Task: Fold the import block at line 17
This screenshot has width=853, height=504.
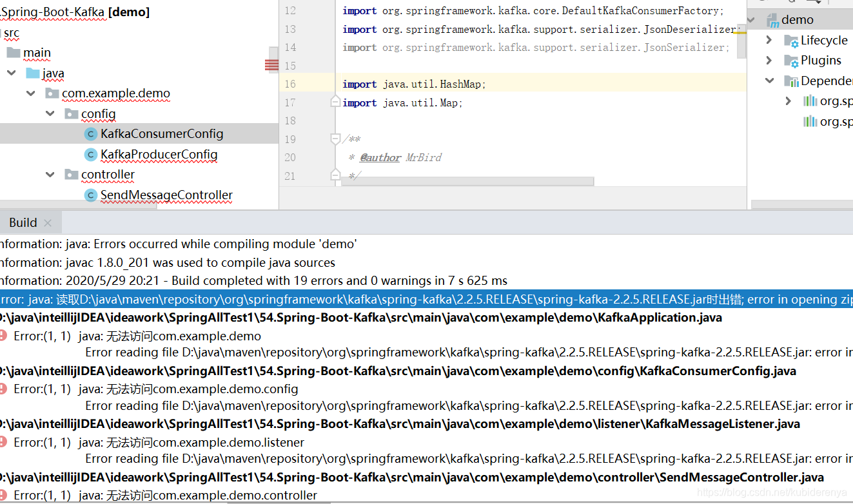Action: (x=335, y=102)
